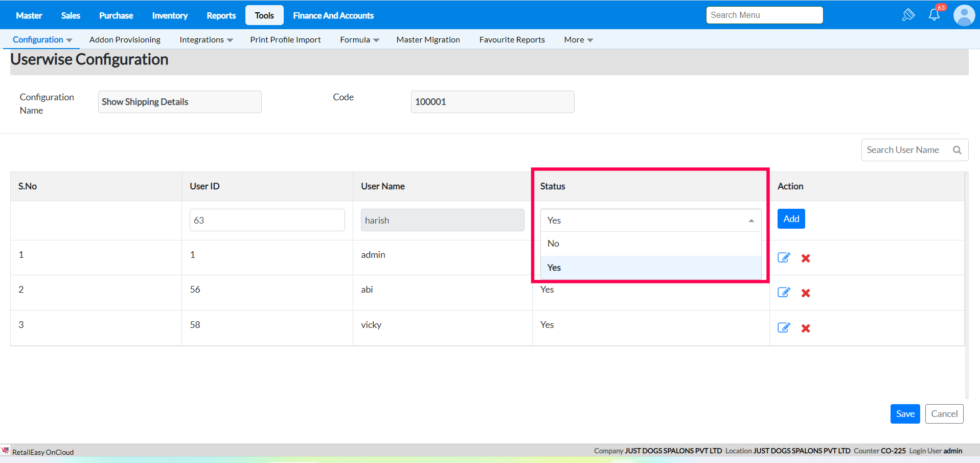
Task: Click the search magnifier icon
Action: point(957,150)
